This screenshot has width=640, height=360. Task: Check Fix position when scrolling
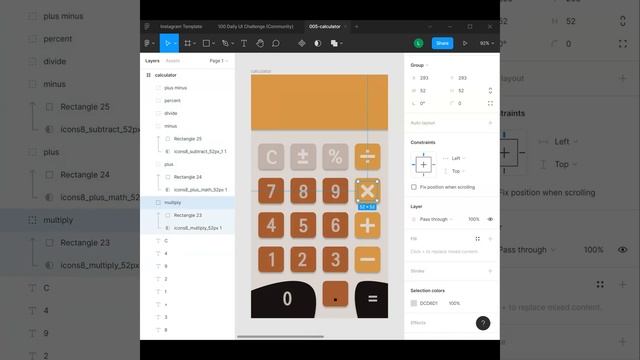point(413,187)
